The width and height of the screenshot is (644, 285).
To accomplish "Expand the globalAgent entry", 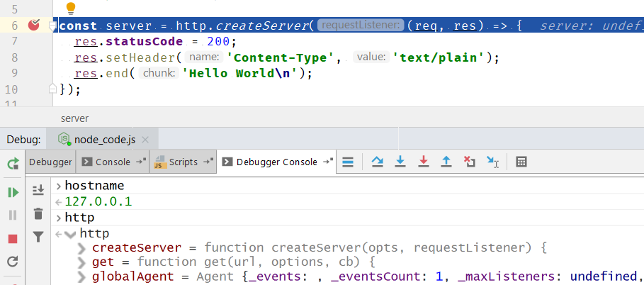I will [x=82, y=276].
